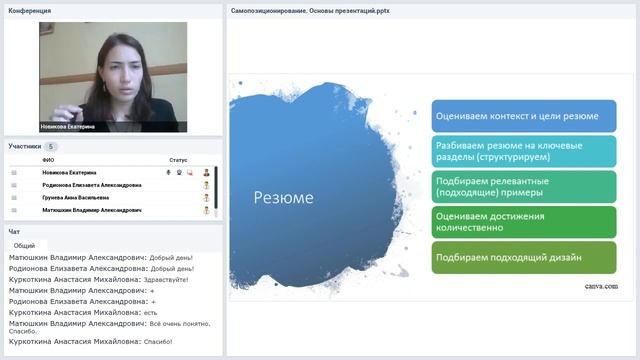Click chat message Всё очень понятно. Спасибо.
The height and width of the screenshot is (360, 640).
pyautogui.click(x=109, y=327)
